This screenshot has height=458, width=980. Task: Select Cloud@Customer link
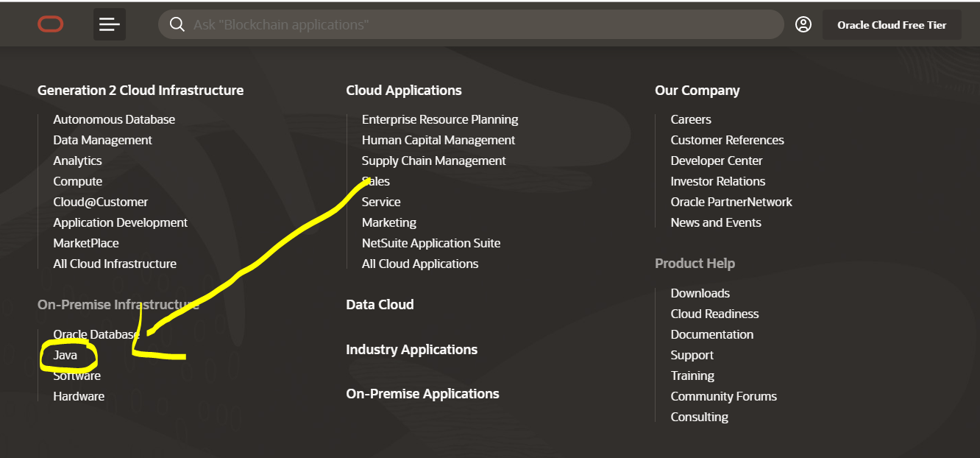[101, 202]
